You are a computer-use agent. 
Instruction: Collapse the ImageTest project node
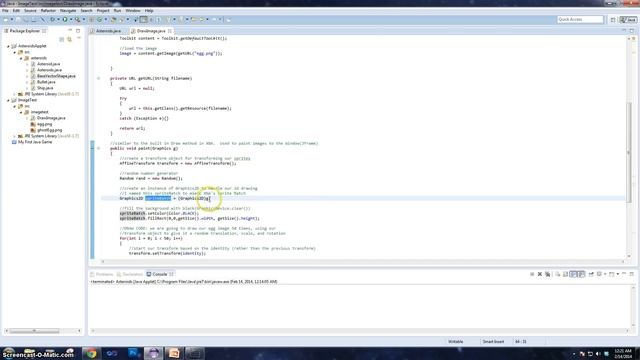pyautogui.click(x=8, y=100)
